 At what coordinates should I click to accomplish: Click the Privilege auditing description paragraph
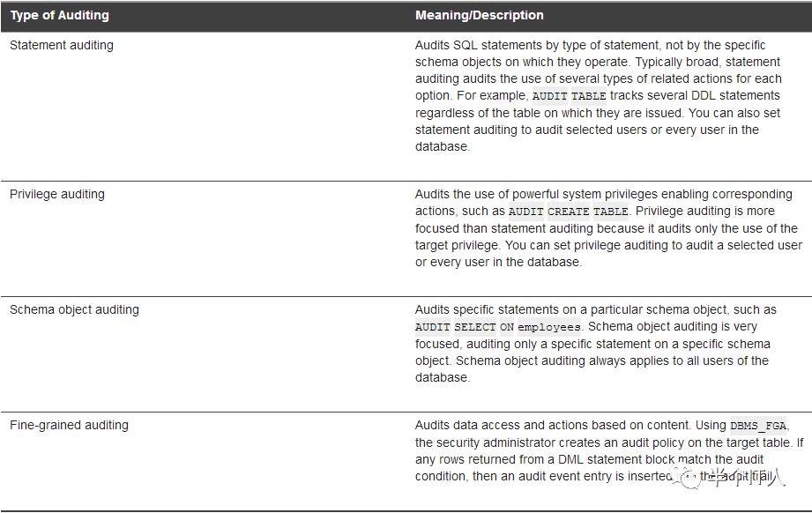(608, 227)
